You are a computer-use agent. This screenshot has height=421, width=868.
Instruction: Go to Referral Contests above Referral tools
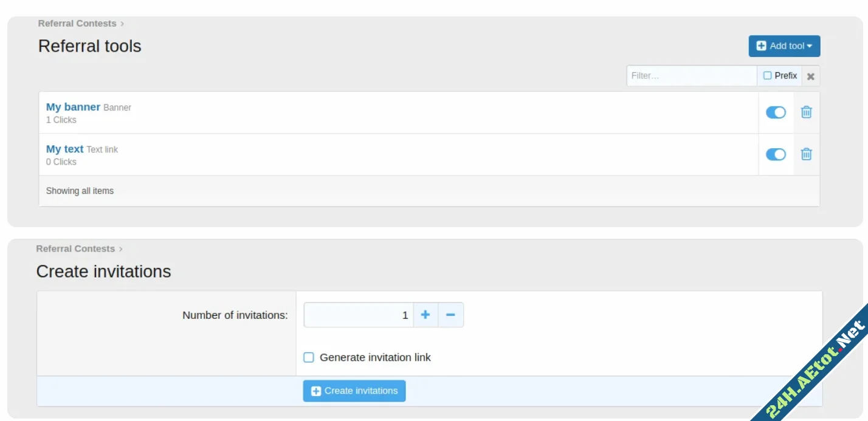pyautogui.click(x=77, y=24)
